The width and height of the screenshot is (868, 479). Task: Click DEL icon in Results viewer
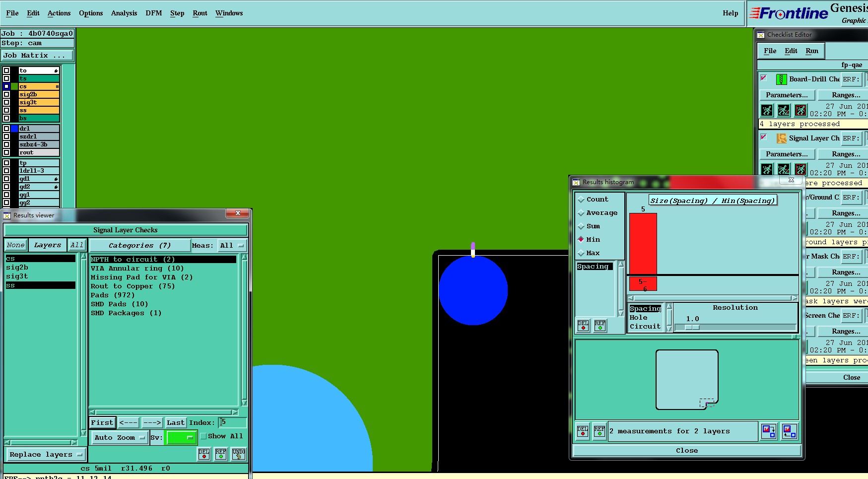(204, 454)
